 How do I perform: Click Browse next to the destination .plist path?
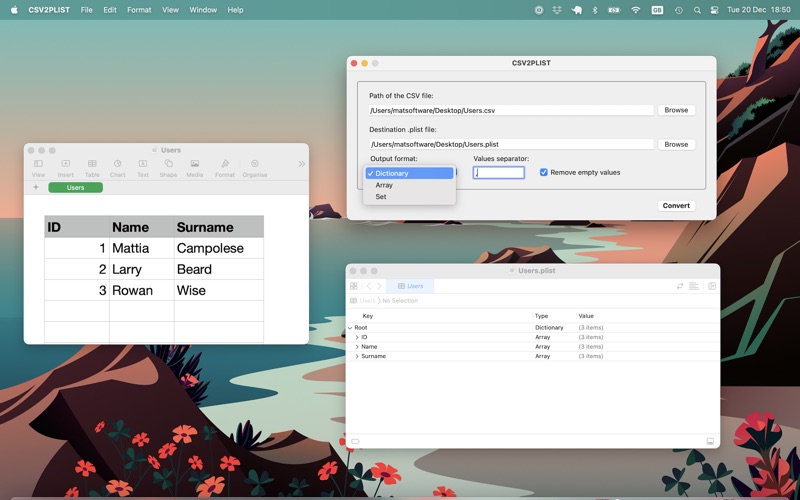point(676,144)
